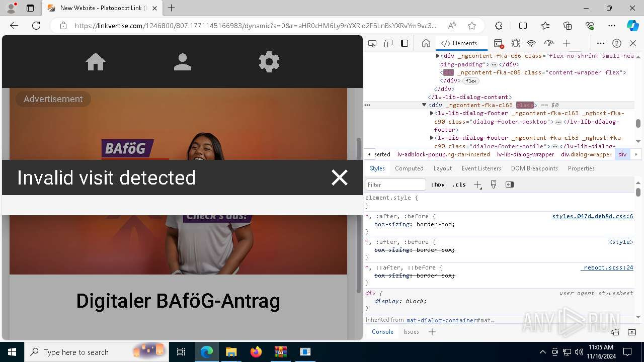The width and height of the screenshot is (644, 362).
Task: Open the actions menu dots beside selected node
Action: 367,105
